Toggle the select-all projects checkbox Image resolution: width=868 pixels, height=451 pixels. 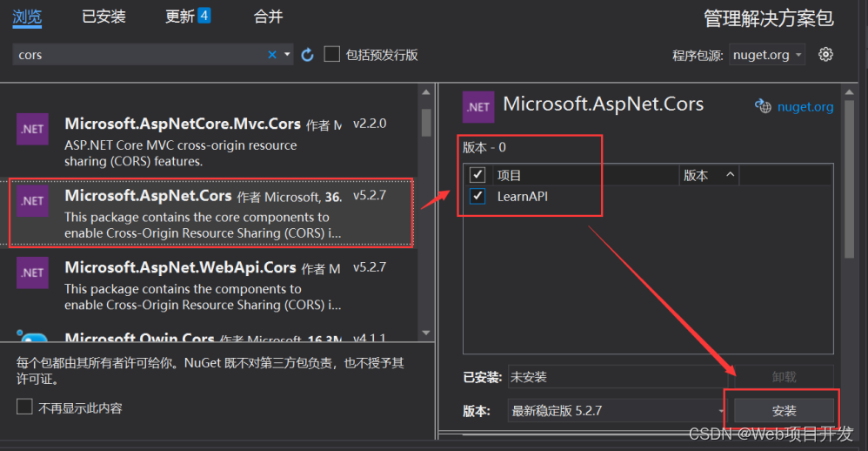coord(477,175)
